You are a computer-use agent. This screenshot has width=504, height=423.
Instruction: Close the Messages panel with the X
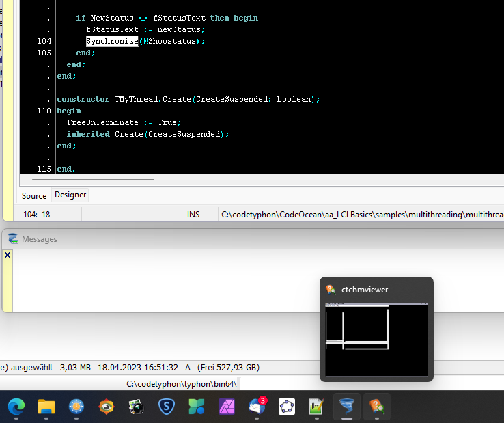8,255
